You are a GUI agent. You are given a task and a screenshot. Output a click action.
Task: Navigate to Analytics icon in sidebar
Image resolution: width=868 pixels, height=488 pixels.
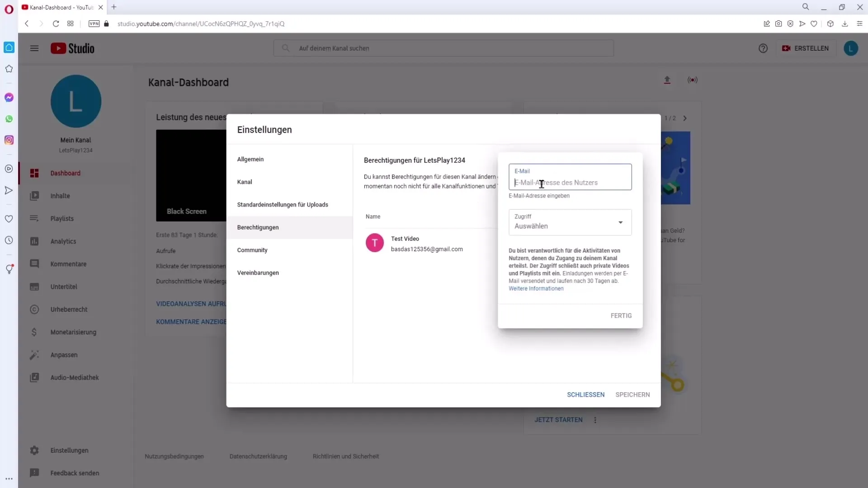click(x=34, y=241)
